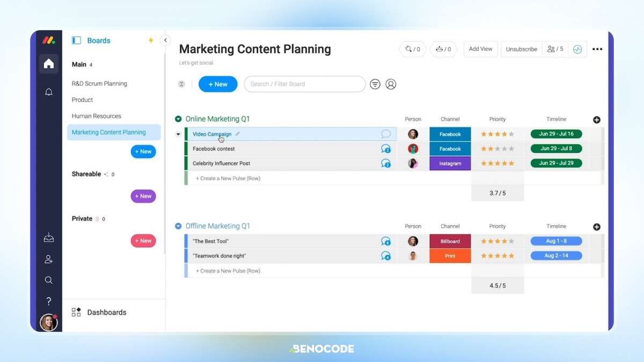Select Human Resources board in sidebar
This screenshot has width=644, height=362.
(97, 116)
